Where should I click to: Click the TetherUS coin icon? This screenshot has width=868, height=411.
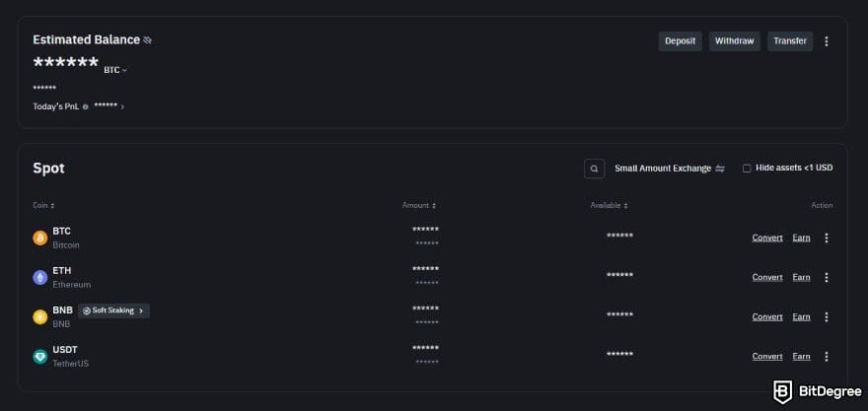click(39, 357)
